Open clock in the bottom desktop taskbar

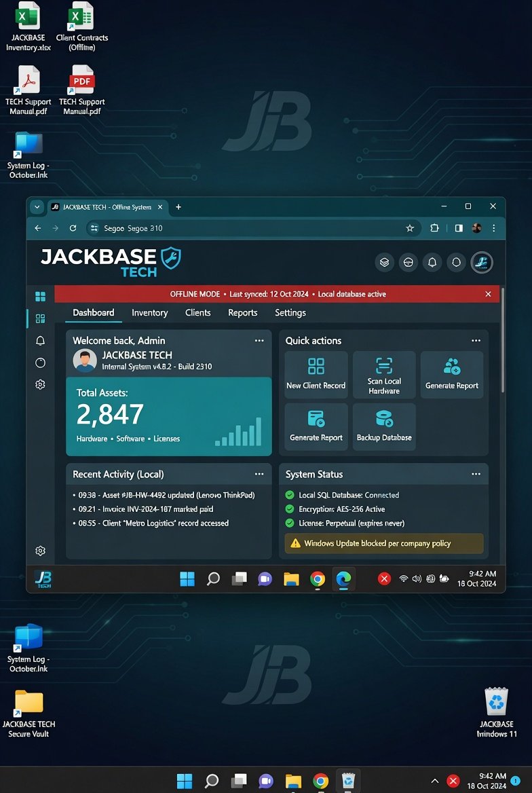coord(487,781)
